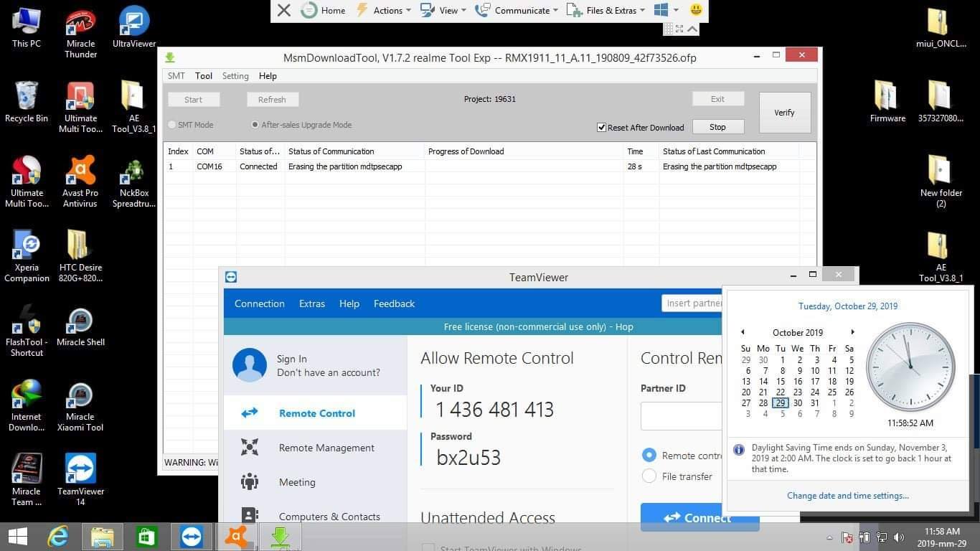Expand the Actions dropdown in remote toolbar
This screenshot has width=980, height=551.
coord(384,10)
